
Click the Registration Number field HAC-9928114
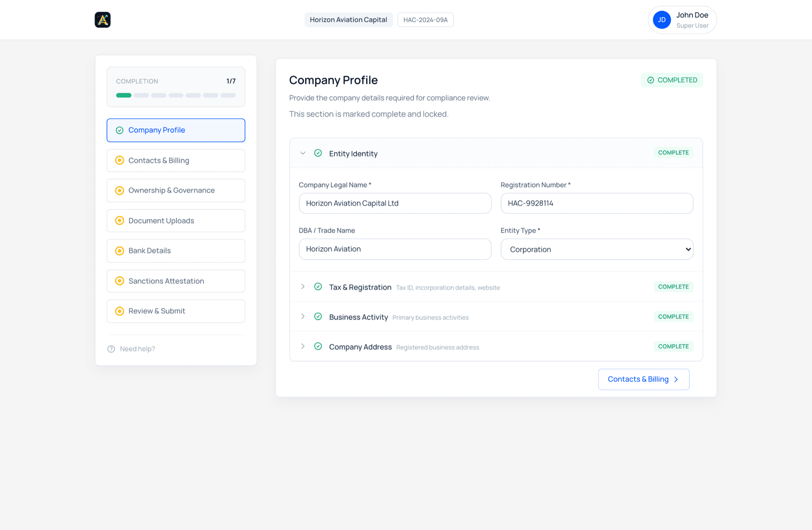point(597,203)
